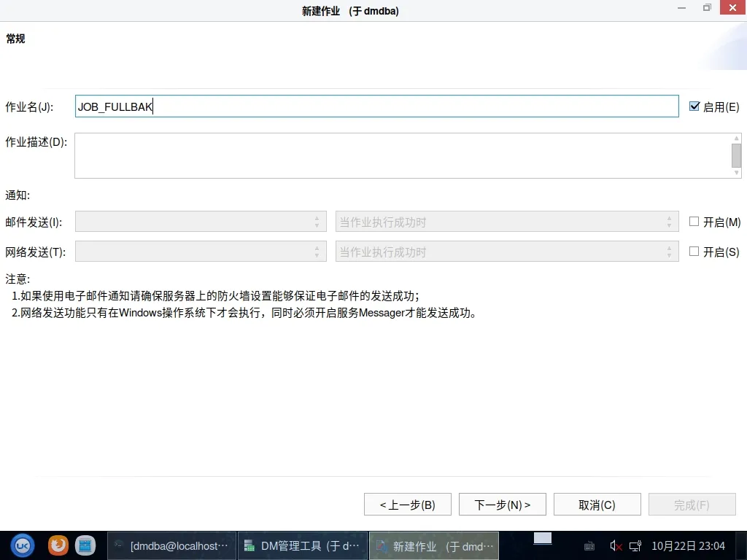The width and height of the screenshot is (747, 560).
Task: Open the network status tray icon
Action: 635,545
